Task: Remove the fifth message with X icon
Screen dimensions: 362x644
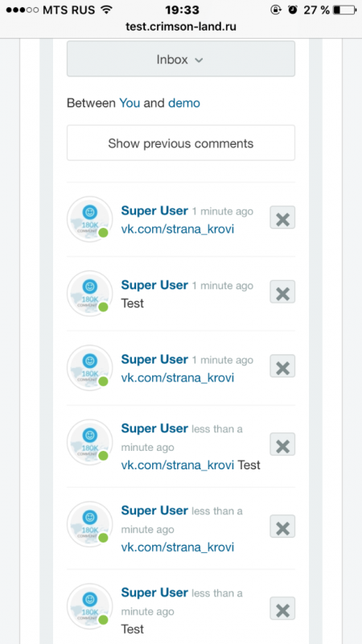Action: click(282, 526)
